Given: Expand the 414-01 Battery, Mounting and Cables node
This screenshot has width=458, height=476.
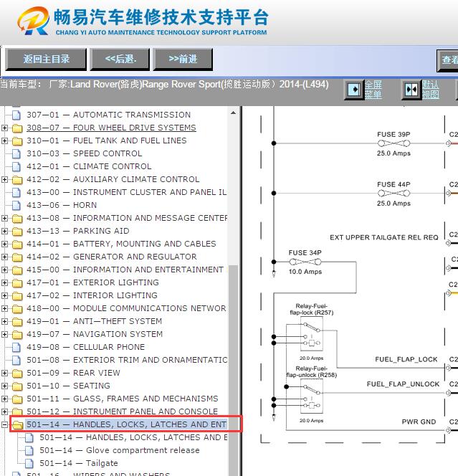Looking at the screenshot, I should (5, 244).
